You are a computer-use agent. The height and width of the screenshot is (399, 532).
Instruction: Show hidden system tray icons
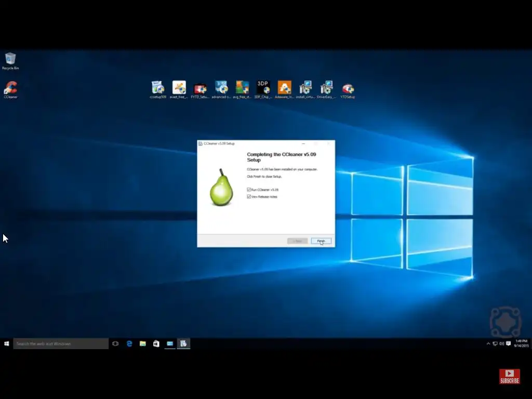point(488,344)
